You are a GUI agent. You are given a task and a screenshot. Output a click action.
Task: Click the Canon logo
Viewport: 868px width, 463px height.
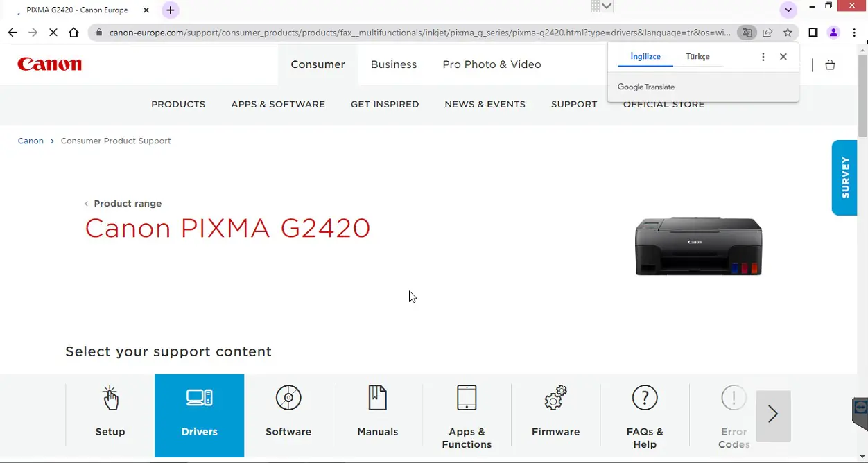pyautogui.click(x=49, y=64)
